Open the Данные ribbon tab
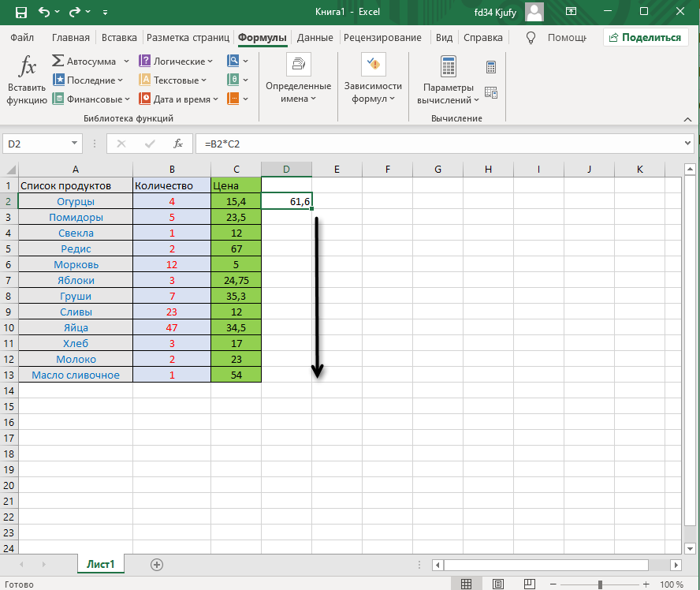This screenshot has width=700, height=590. click(315, 37)
